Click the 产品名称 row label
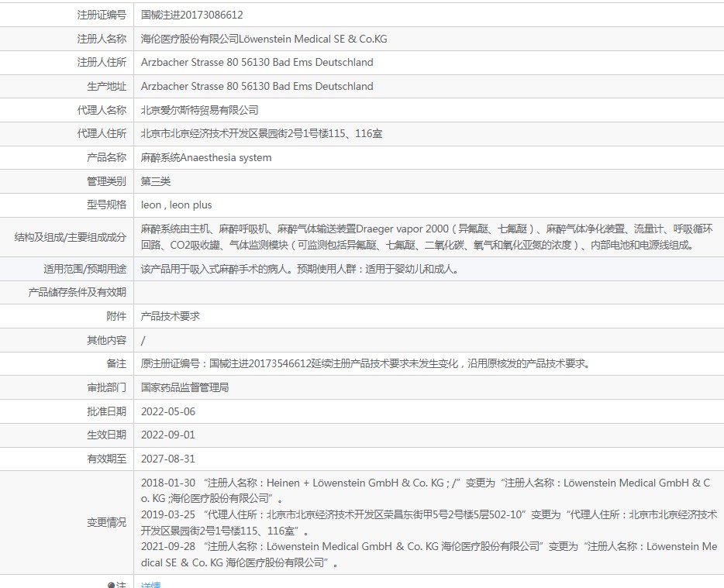 coord(107,157)
